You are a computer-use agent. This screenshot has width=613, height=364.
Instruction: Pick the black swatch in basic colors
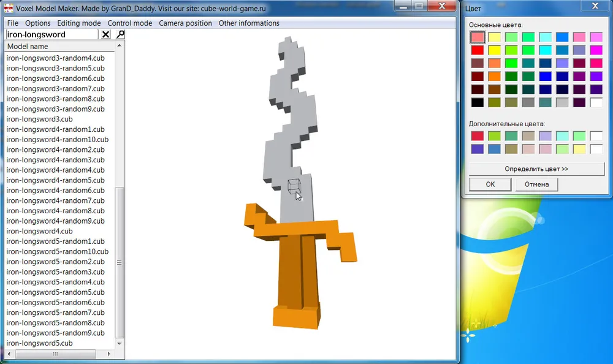pos(478,102)
